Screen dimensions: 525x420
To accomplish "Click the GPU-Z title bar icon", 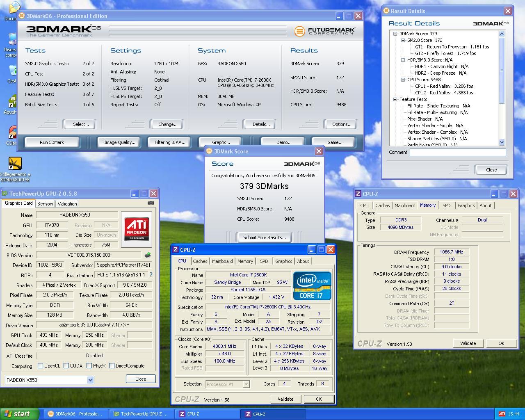I will [x=5, y=193].
